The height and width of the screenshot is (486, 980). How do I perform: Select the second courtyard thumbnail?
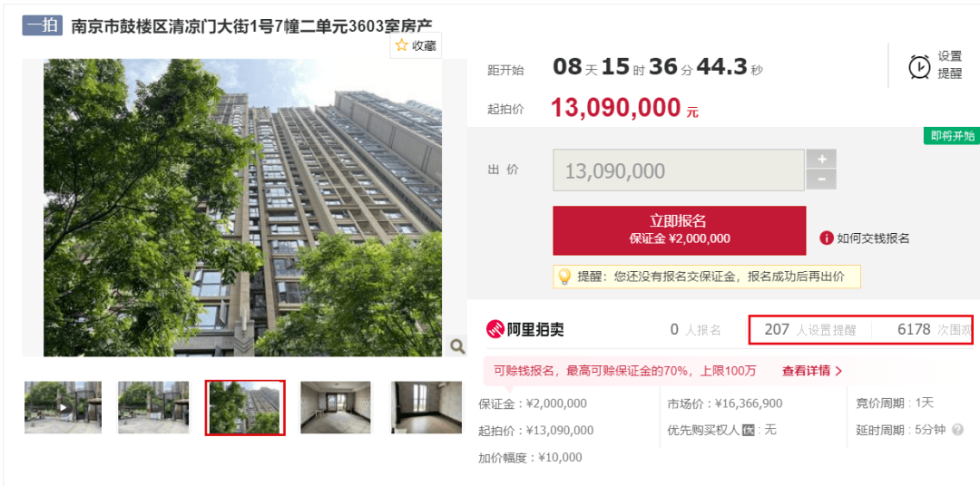pyautogui.click(x=153, y=407)
